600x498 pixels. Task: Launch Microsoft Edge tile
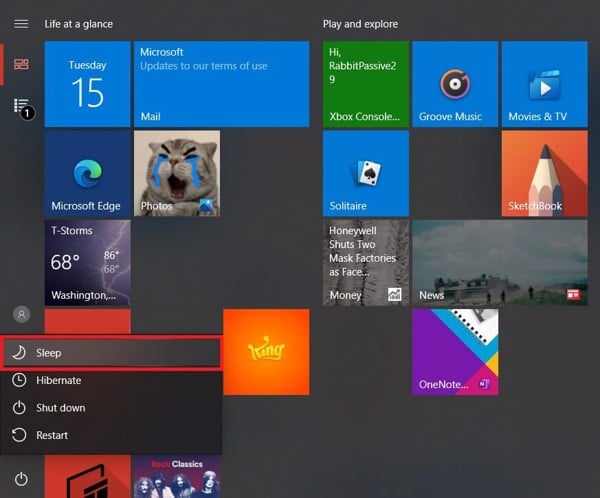(x=87, y=173)
